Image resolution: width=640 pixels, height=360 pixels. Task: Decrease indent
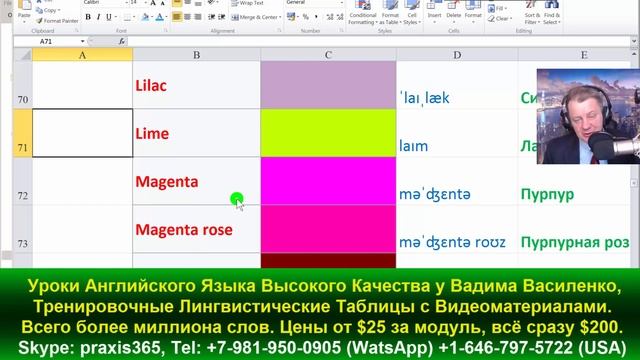[x=211, y=17]
